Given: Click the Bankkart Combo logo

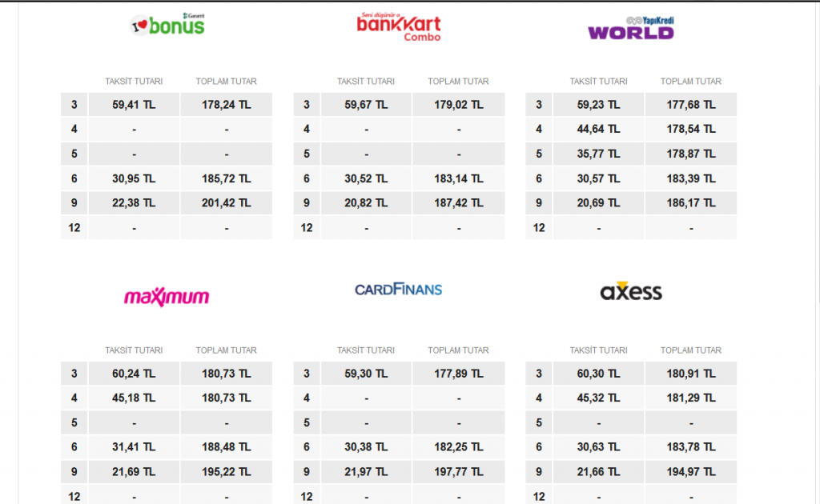Looking at the screenshot, I should (399, 27).
